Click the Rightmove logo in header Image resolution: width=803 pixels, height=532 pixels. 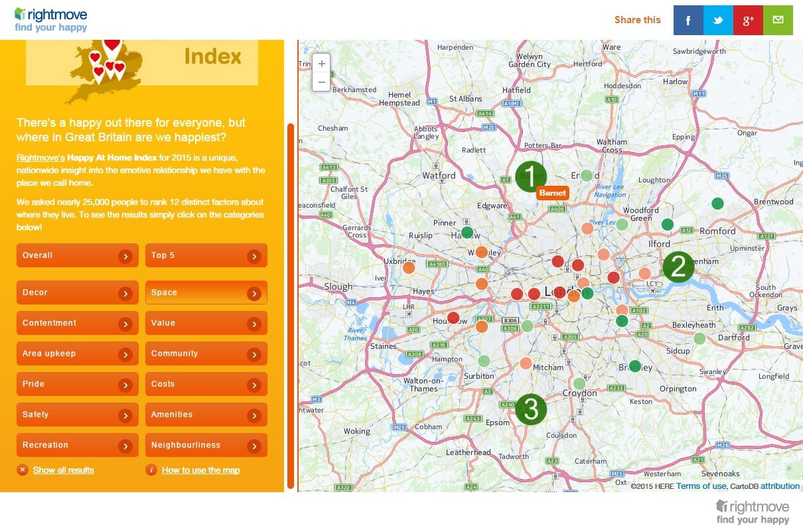click(x=51, y=19)
